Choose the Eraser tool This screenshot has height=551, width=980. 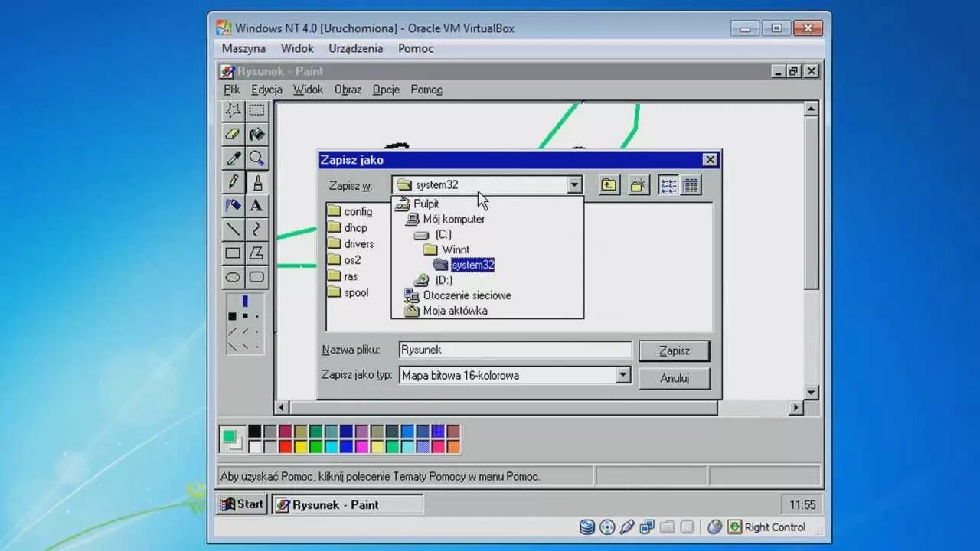point(233,135)
